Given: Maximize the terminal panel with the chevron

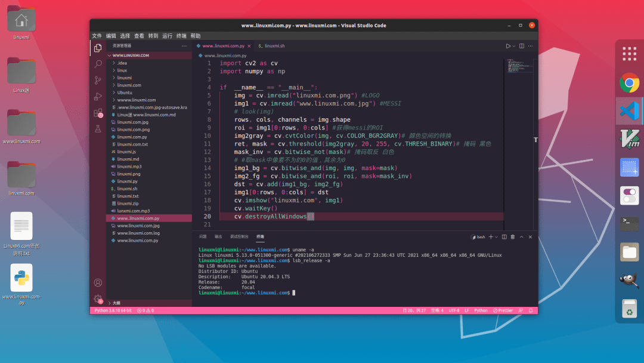Looking at the screenshot, I should coord(521,236).
